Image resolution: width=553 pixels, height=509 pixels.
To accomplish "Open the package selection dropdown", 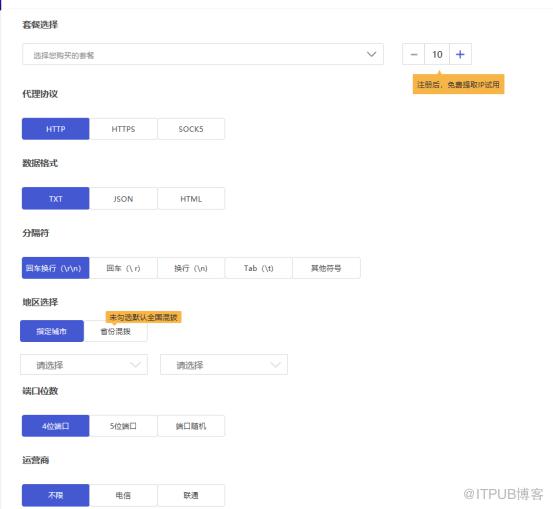I will [x=203, y=54].
